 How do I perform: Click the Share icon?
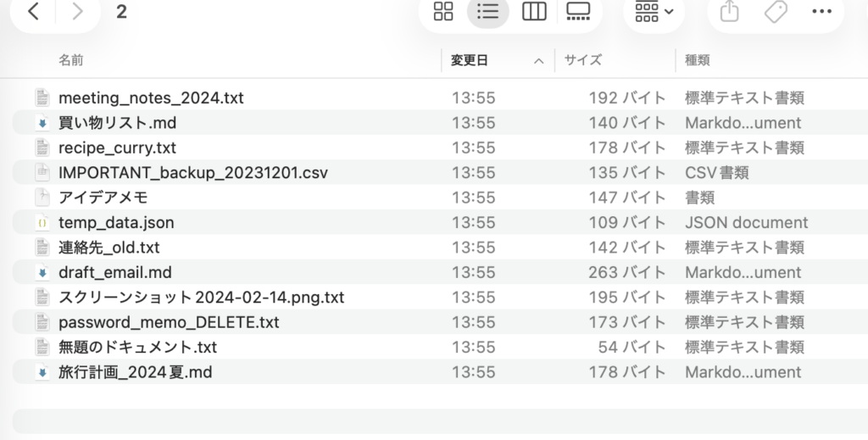click(729, 12)
